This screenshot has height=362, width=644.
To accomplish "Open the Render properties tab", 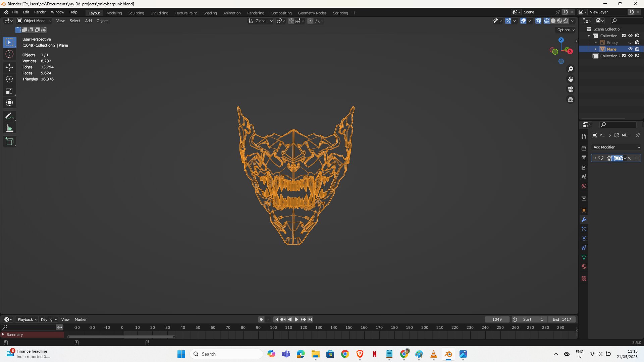I will coord(584,148).
